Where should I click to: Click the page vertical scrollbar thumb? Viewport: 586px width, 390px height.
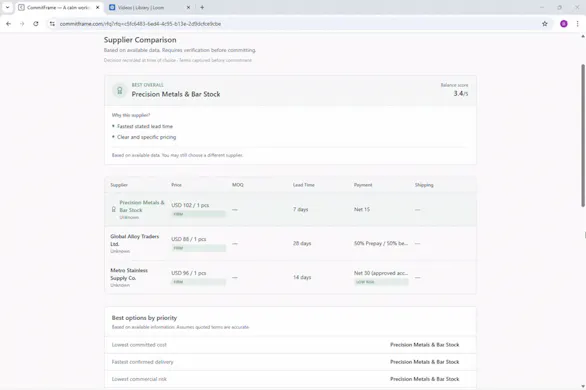(583, 135)
